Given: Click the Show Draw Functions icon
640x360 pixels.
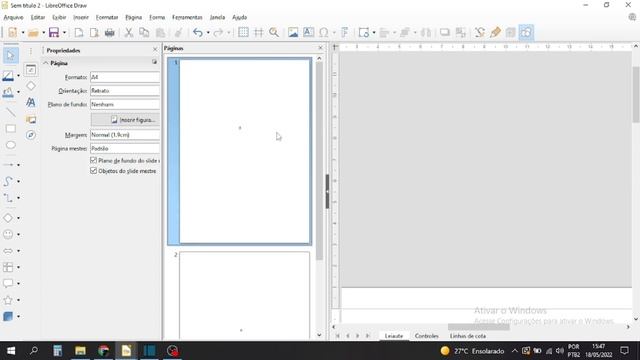Looking at the screenshot, I should click(526, 32).
